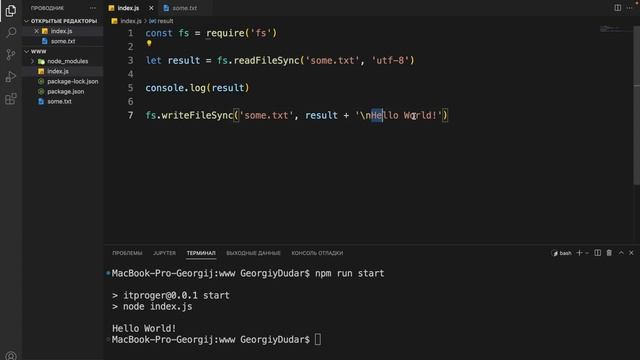640x360 pixels.
Task: Switch to the Проблемы panel tab
Action: tap(127, 253)
